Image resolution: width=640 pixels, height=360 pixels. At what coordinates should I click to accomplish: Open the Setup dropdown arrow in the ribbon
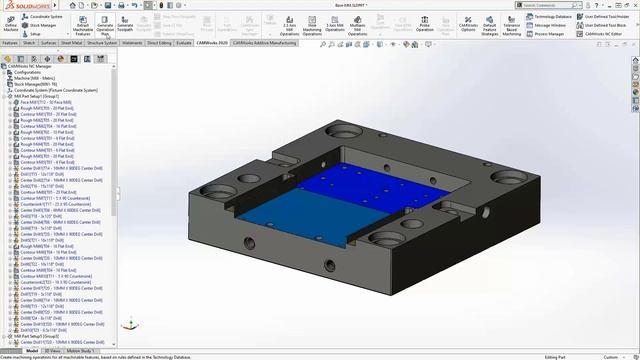[68, 34]
